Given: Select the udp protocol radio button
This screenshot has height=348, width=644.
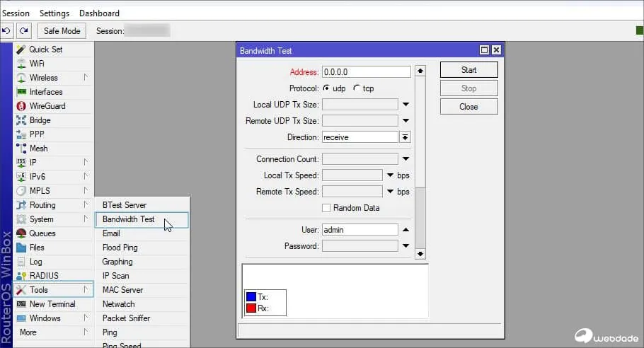Looking at the screenshot, I should tap(326, 88).
